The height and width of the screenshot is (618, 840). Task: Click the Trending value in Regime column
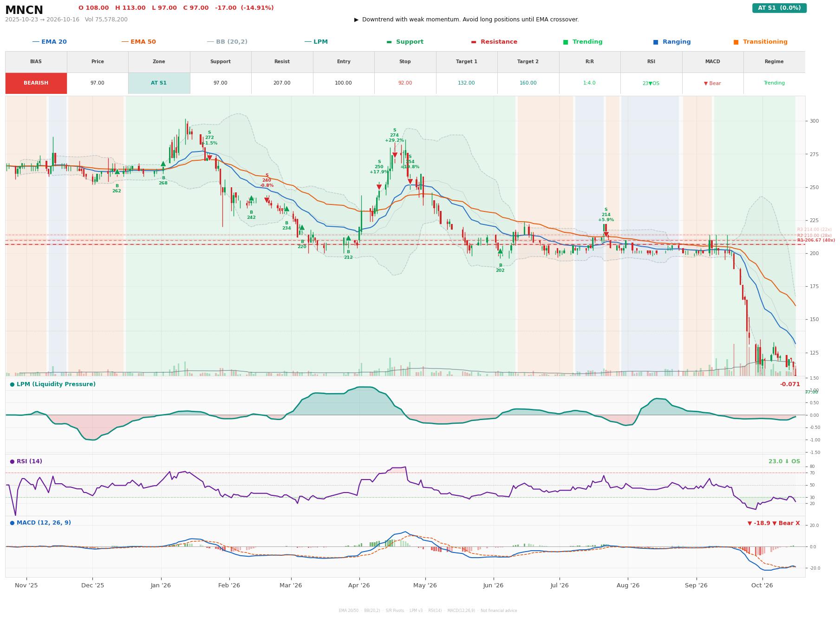(774, 83)
